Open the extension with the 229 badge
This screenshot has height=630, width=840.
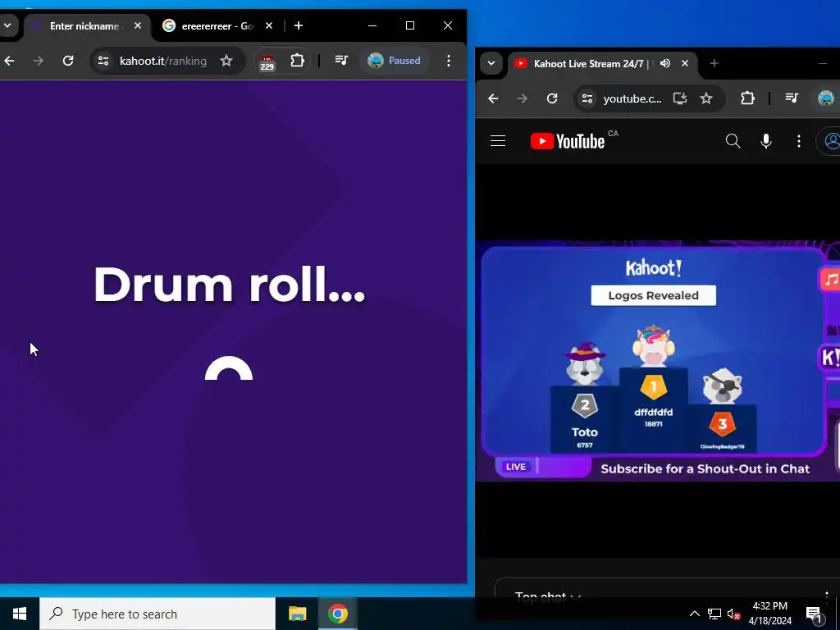coord(267,62)
